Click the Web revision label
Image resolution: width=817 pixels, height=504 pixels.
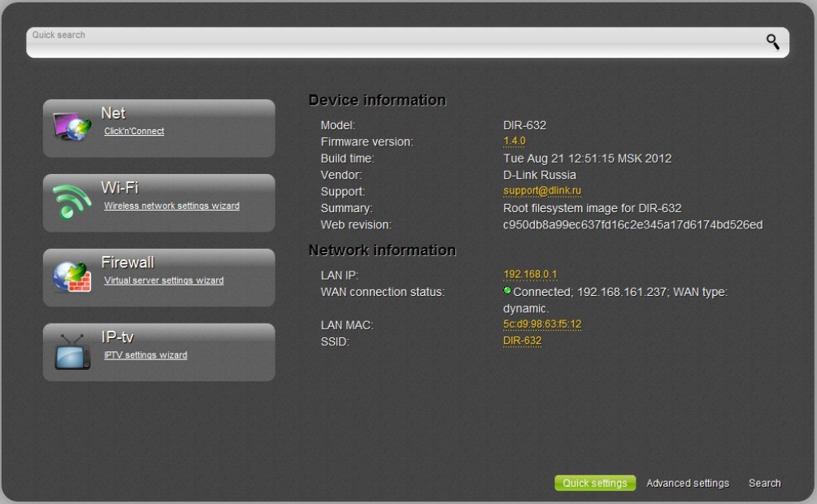tap(356, 224)
